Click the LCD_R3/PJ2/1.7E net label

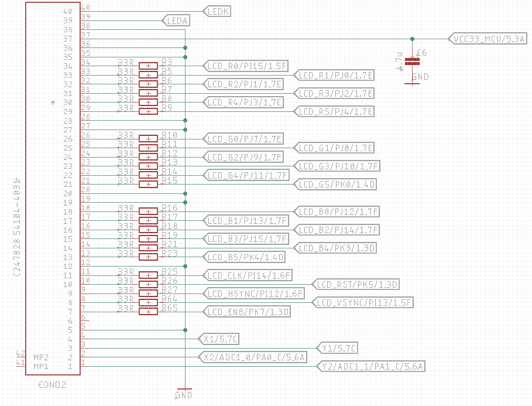point(334,93)
